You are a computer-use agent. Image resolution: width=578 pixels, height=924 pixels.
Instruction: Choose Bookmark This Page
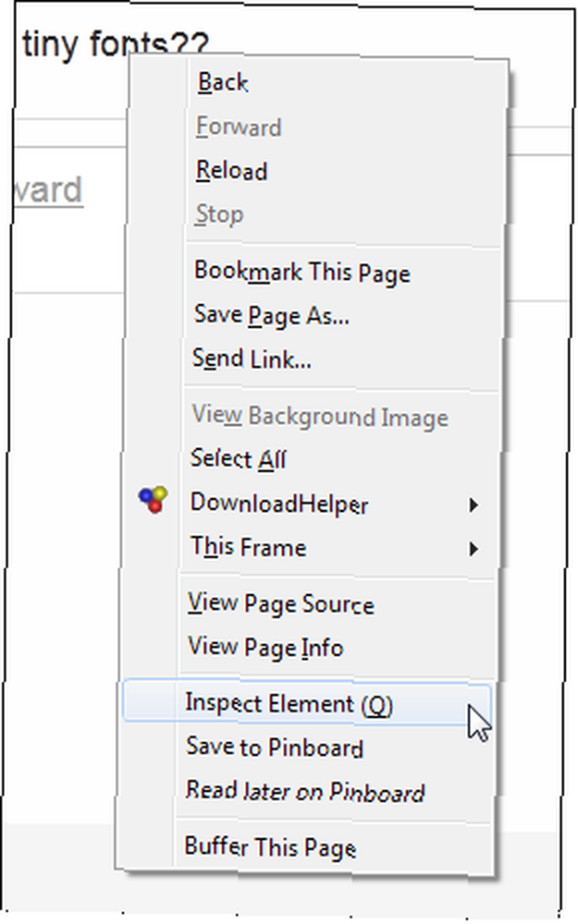(x=302, y=273)
